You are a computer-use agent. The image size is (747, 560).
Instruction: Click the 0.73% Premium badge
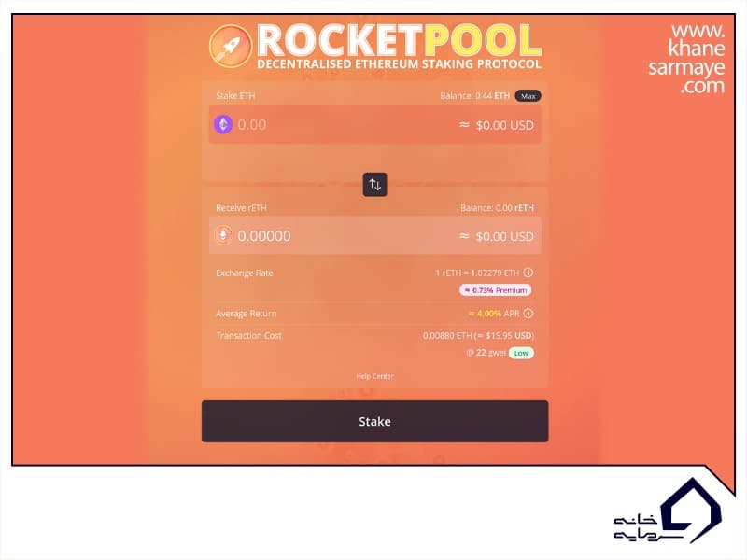[496, 290]
